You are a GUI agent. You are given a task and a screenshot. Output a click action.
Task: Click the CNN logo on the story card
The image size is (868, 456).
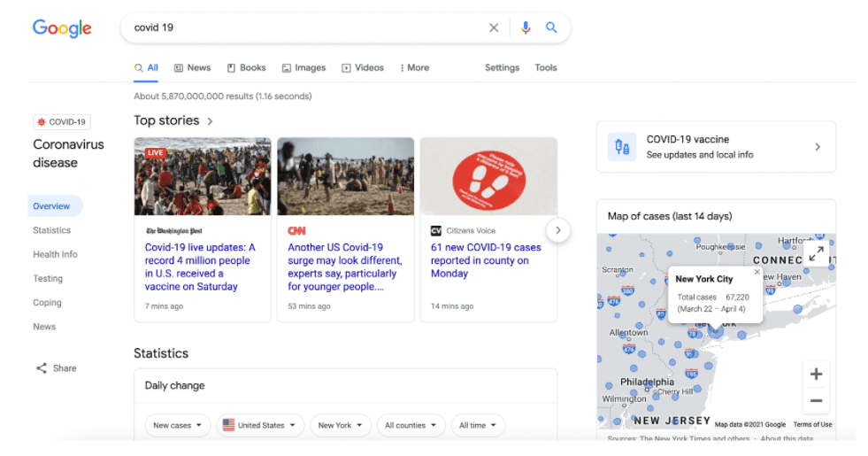[296, 230]
